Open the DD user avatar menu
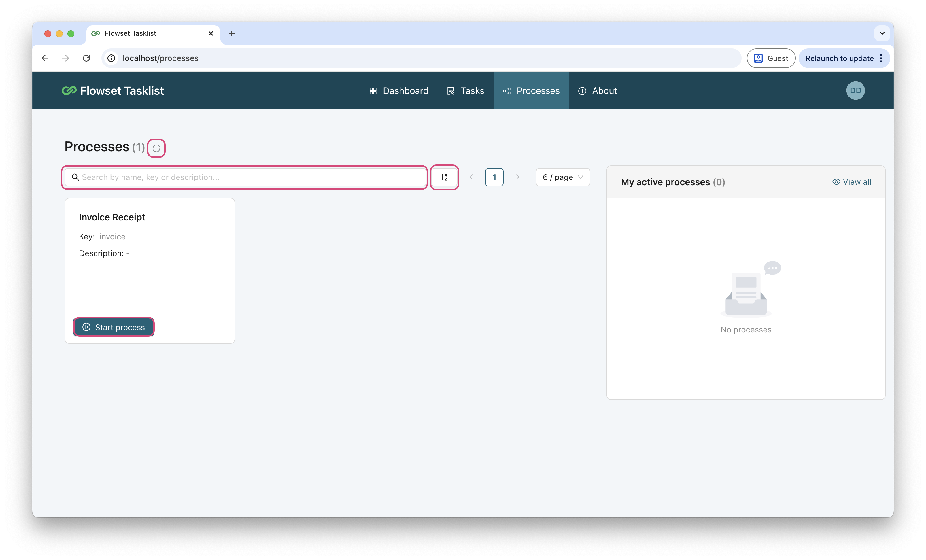This screenshot has width=926, height=560. pos(855,90)
